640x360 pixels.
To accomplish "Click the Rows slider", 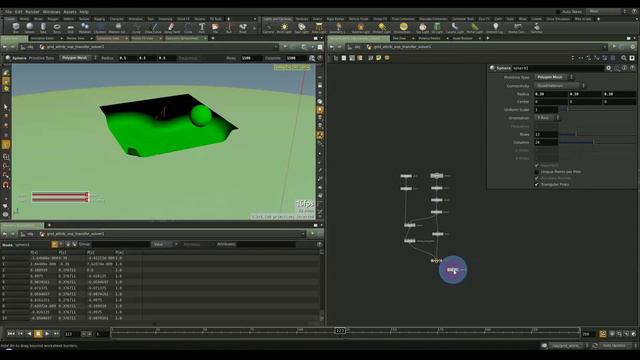I will (597, 134).
